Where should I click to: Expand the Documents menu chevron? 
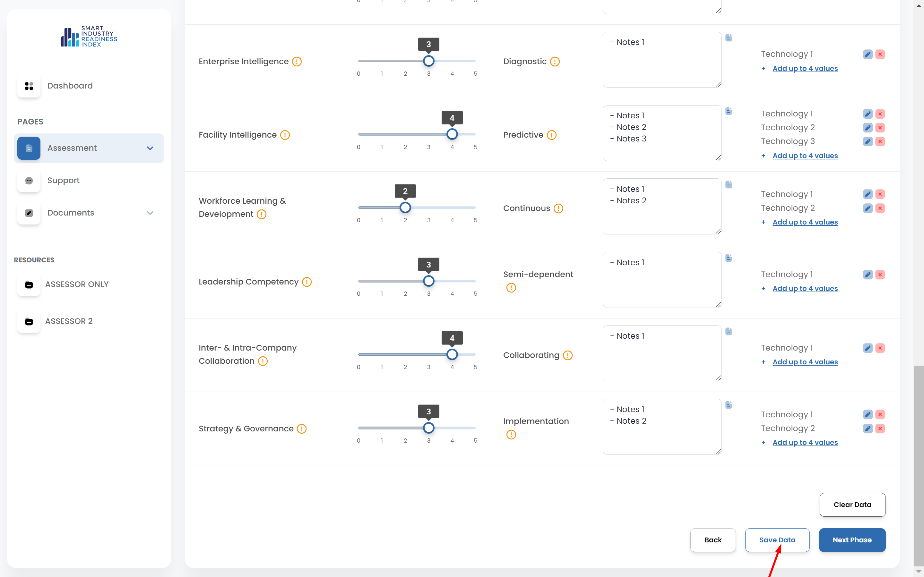[150, 213]
